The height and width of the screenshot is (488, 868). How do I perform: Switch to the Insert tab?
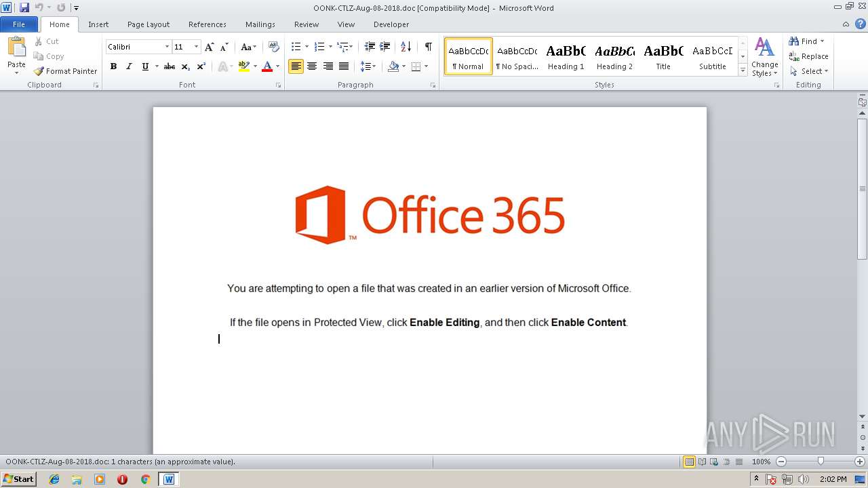point(98,24)
